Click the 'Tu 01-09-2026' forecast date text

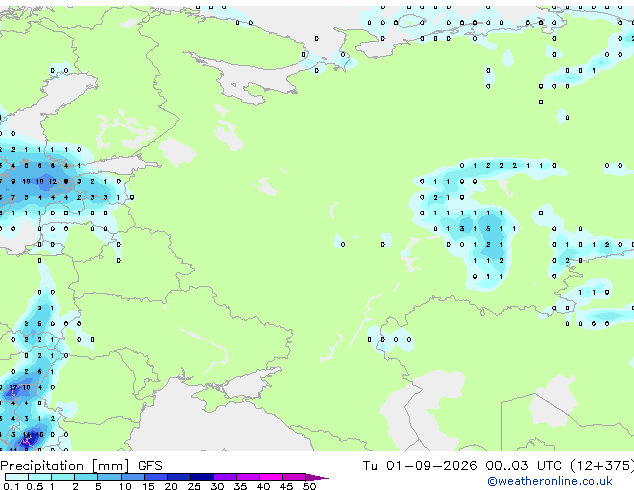click(420, 466)
